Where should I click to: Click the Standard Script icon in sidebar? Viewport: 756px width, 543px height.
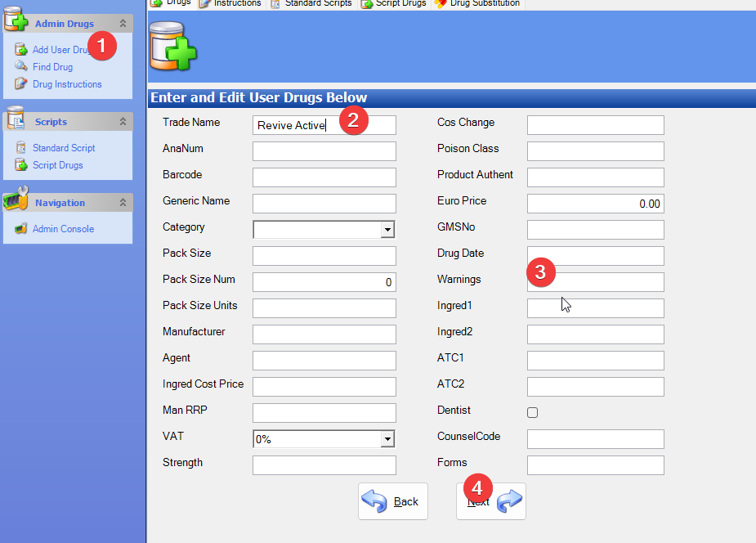(21, 147)
